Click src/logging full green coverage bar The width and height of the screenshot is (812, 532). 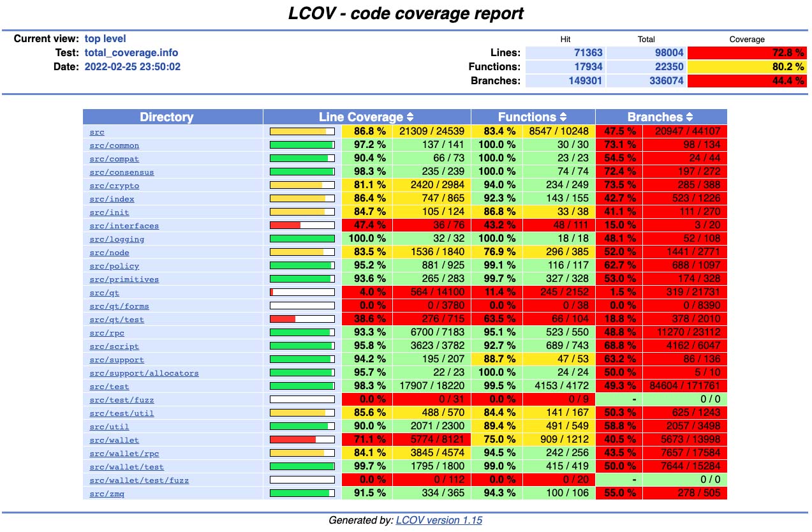click(302, 239)
